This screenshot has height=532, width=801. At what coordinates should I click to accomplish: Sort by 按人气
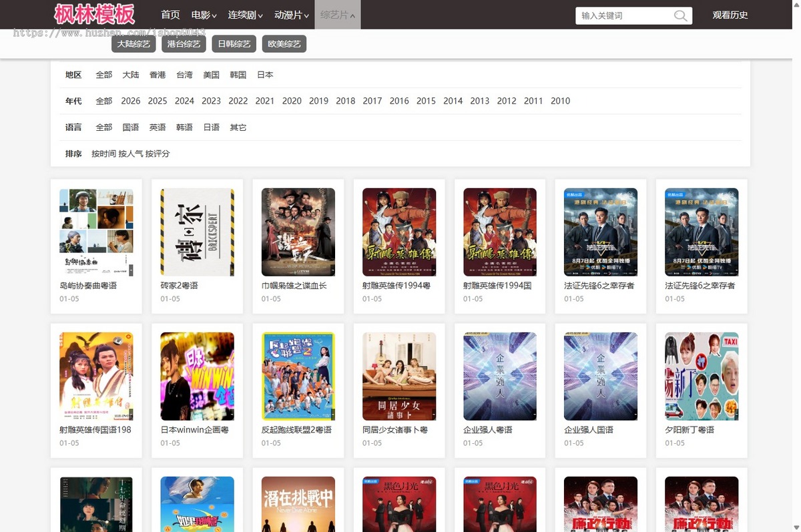[131, 154]
